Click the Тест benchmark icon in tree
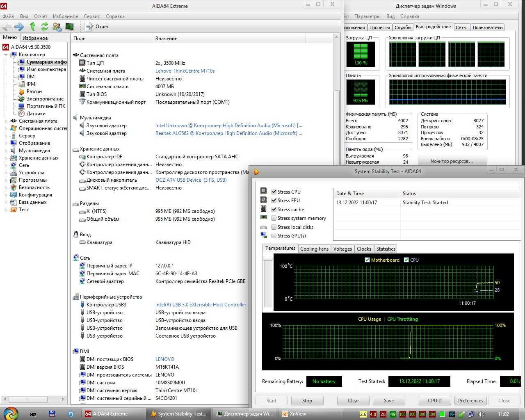This screenshot has height=420, width=525. [x=14, y=210]
